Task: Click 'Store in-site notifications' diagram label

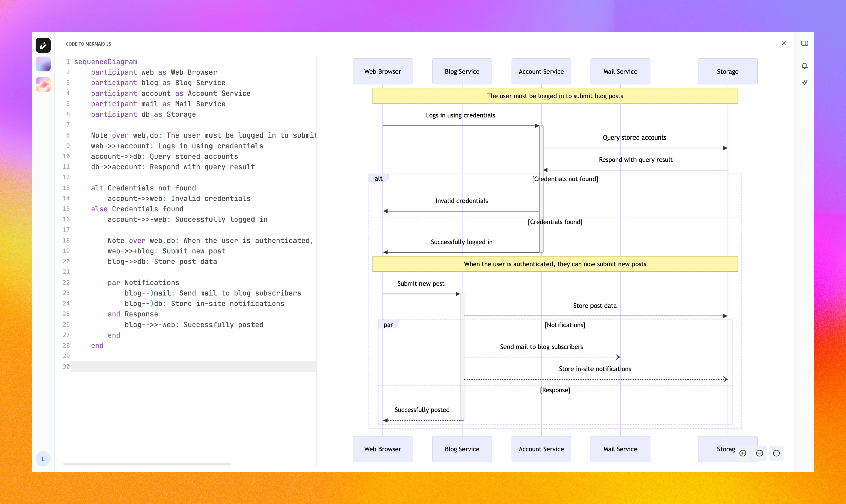Action: (x=595, y=369)
